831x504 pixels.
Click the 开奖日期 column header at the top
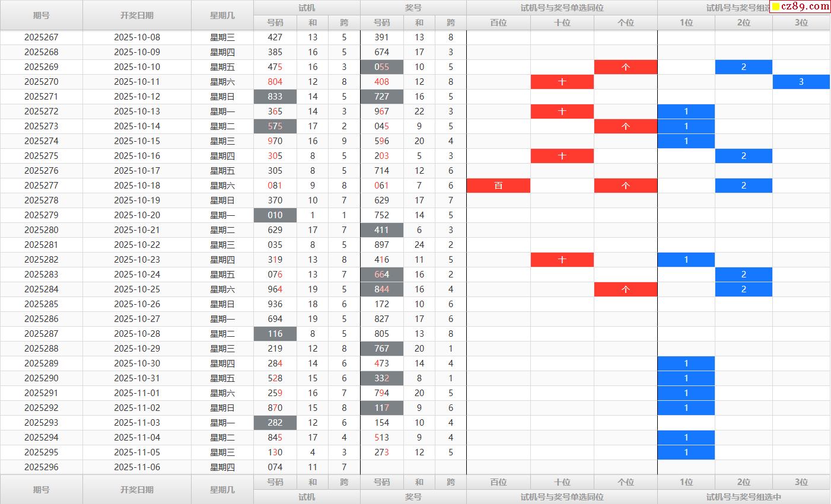(137, 15)
